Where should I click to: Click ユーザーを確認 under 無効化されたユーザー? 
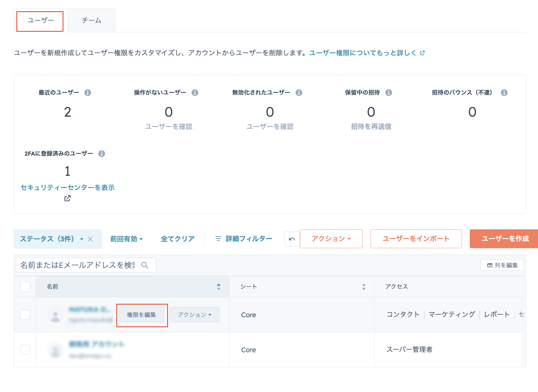[270, 127]
